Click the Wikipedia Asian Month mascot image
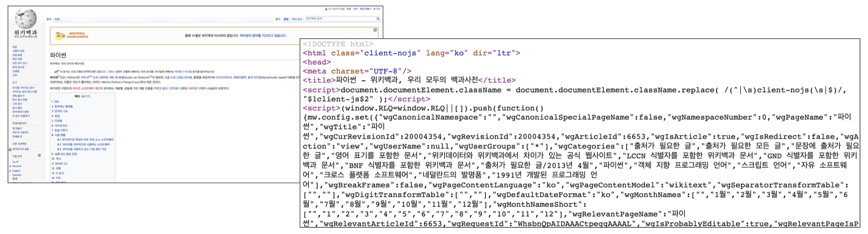Viewport: 868px width, 234px height. point(60,36)
